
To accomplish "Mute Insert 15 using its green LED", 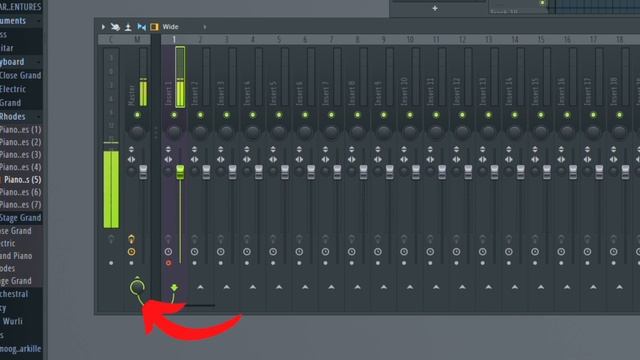I will [541, 115].
